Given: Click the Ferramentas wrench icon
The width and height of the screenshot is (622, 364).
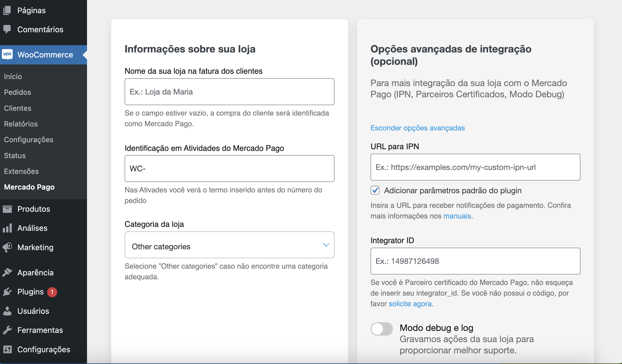Looking at the screenshot, I should point(7,330).
